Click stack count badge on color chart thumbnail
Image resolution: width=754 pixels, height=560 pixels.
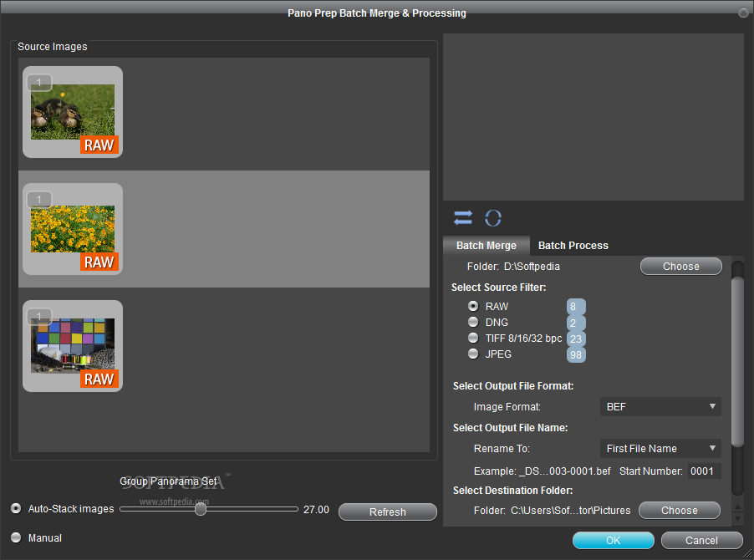[39, 315]
